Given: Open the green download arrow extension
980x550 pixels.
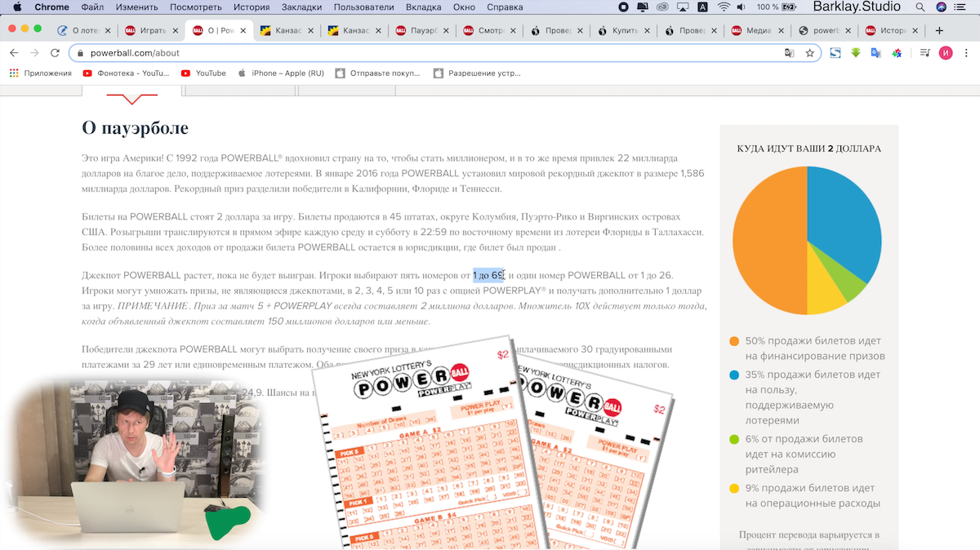Looking at the screenshot, I should coord(856,53).
